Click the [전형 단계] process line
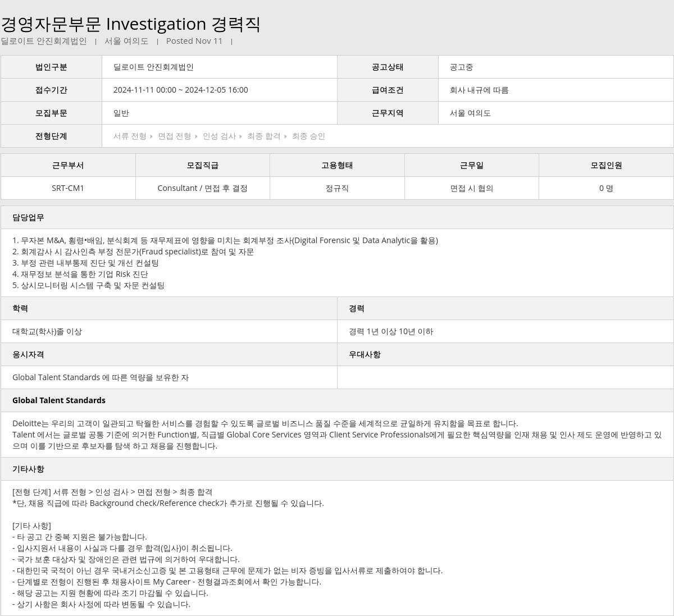 [x=112, y=492]
